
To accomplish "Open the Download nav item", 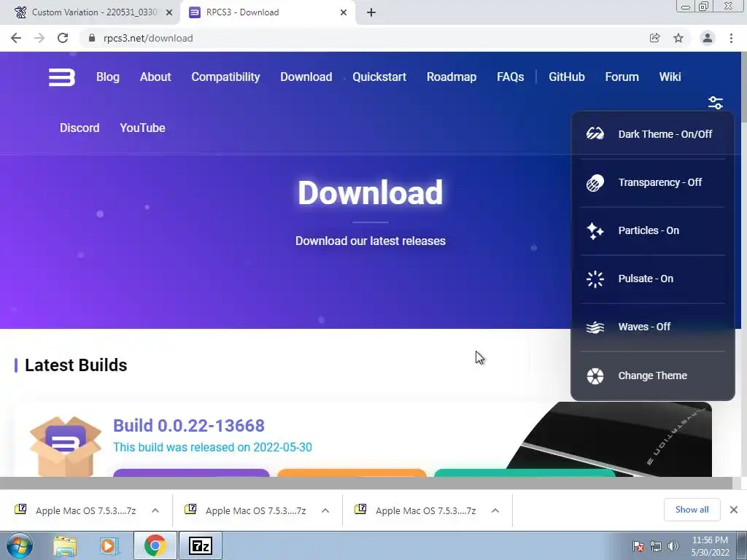I will [x=306, y=77].
